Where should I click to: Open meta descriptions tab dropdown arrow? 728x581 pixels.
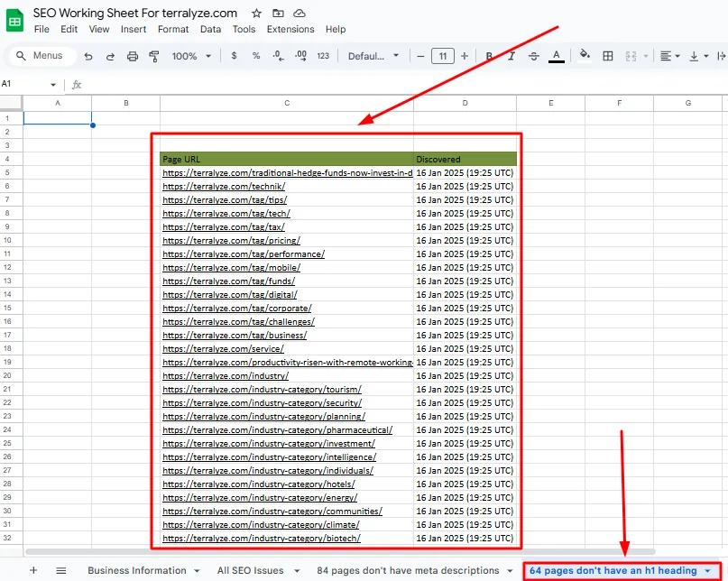pyautogui.click(x=510, y=571)
